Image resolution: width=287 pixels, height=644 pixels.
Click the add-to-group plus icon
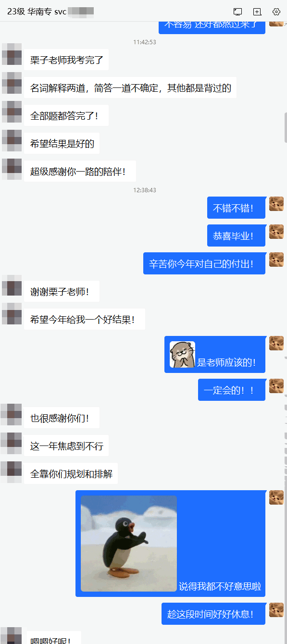pos(257,12)
